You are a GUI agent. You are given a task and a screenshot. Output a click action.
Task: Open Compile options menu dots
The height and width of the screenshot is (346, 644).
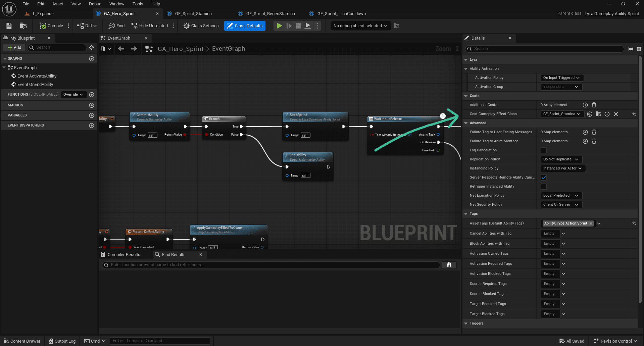click(x=68, y=26)
